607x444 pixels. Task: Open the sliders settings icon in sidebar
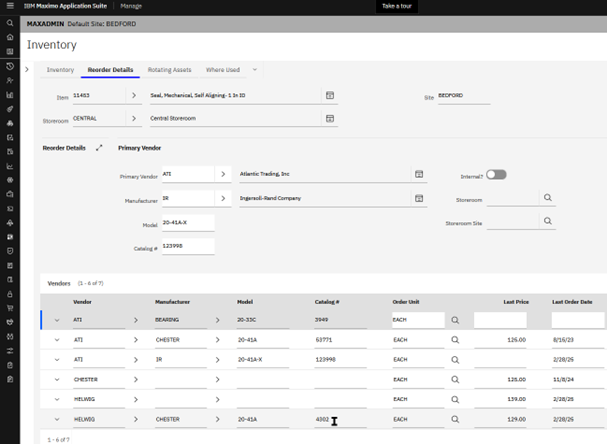point(10,351)
